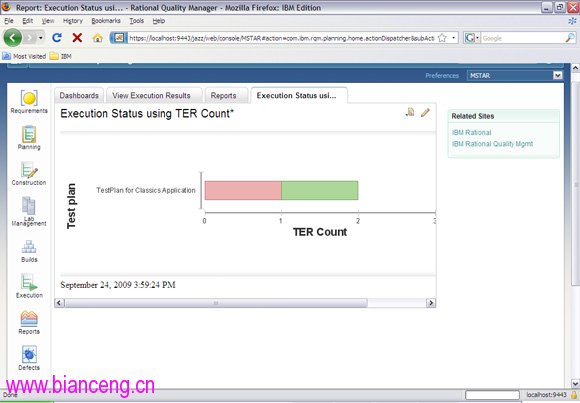Expand the address bar URL dropdown
This screenshot has width=580, height=403.
point(453,38)
